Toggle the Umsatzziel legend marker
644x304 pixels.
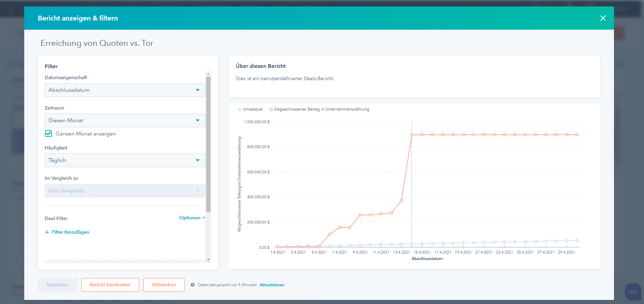[x=240, y=110]
